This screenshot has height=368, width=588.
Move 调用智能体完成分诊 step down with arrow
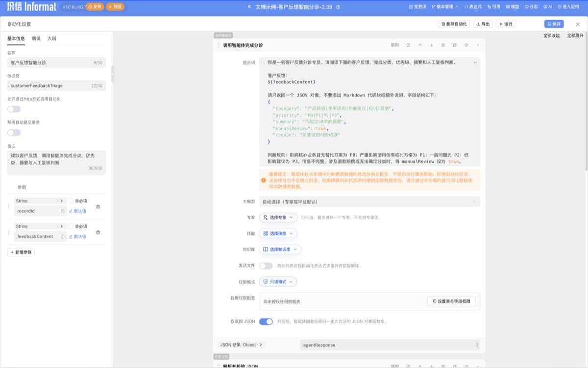coord(432,45)
